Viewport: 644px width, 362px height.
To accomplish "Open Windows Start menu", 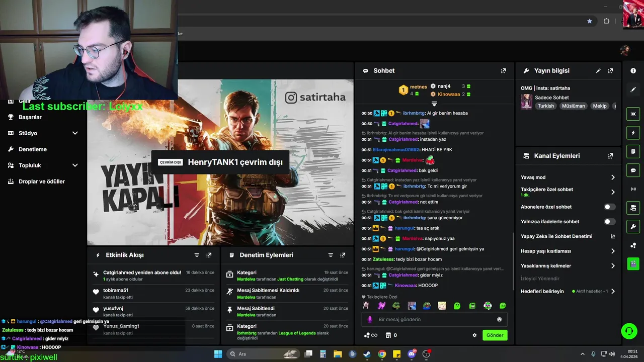I will point(218,354).
